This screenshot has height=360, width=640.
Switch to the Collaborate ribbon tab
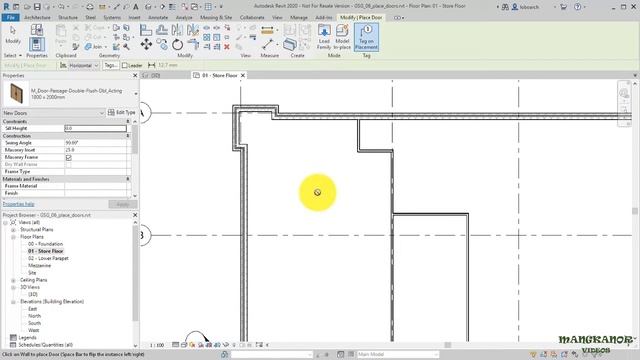(252, 18)
